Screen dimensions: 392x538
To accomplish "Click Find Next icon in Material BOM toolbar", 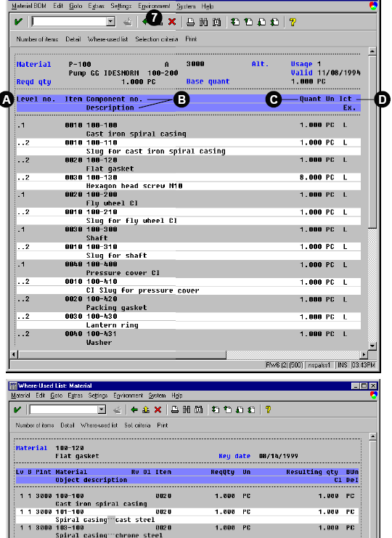I will point(216,23).
